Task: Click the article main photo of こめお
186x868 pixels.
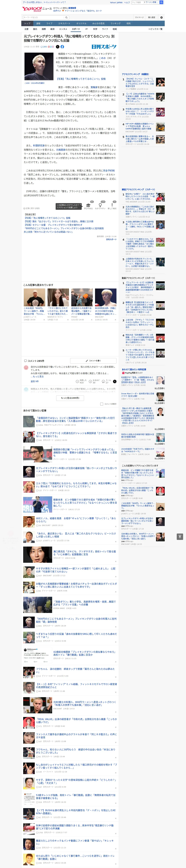Action: (39, 67)
